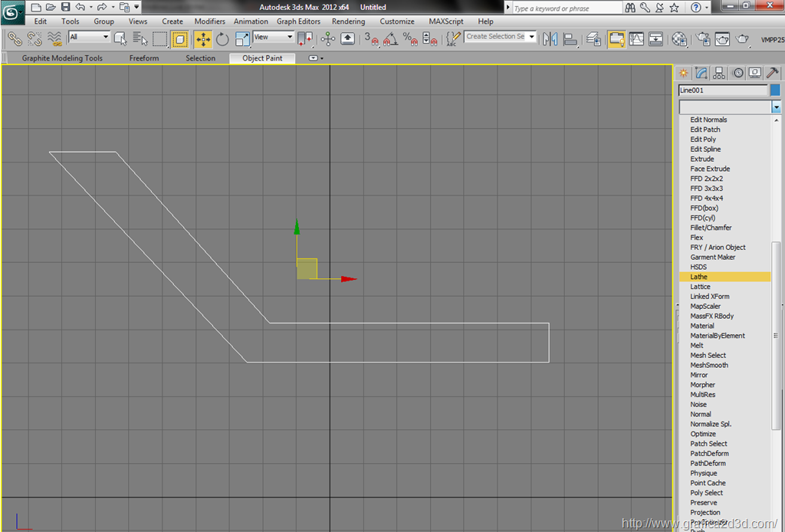Open the Rendered Frame Window icon
The width and height of the screenshot is (785, 532).
[722, 39]
